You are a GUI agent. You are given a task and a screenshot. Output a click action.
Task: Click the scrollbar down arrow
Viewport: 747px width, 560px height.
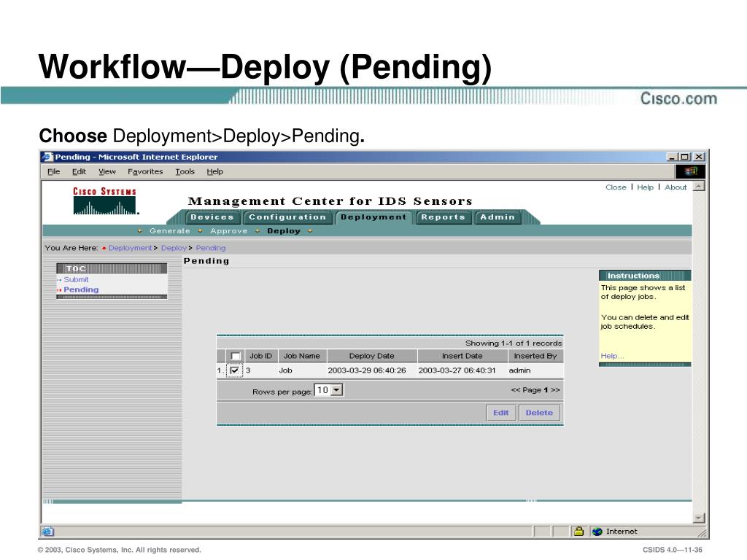click(699, 518)
